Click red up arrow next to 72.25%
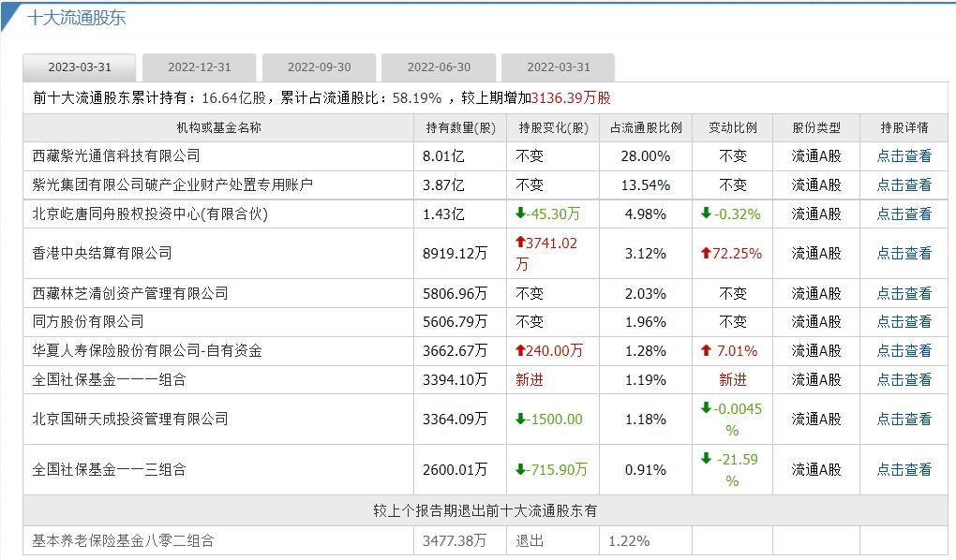The image size is (956, 560). coord(705,254)
